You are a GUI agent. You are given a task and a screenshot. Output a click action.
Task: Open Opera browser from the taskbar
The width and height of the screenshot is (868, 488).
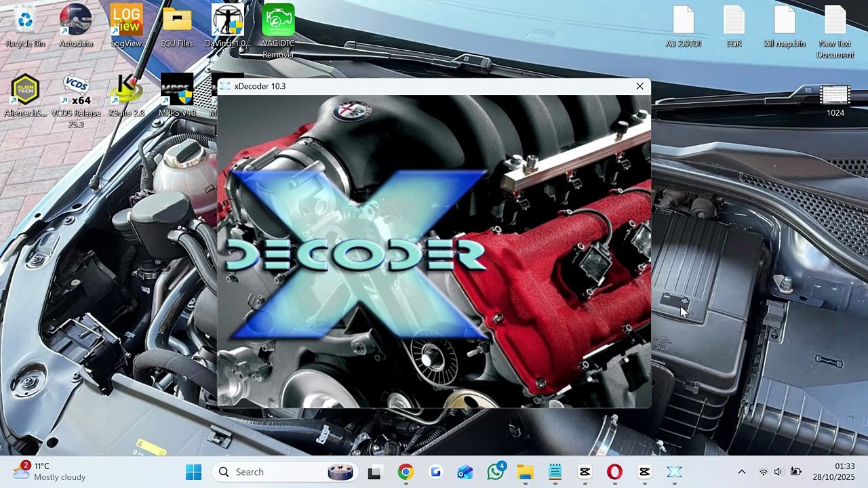click(x=614, y=472)
